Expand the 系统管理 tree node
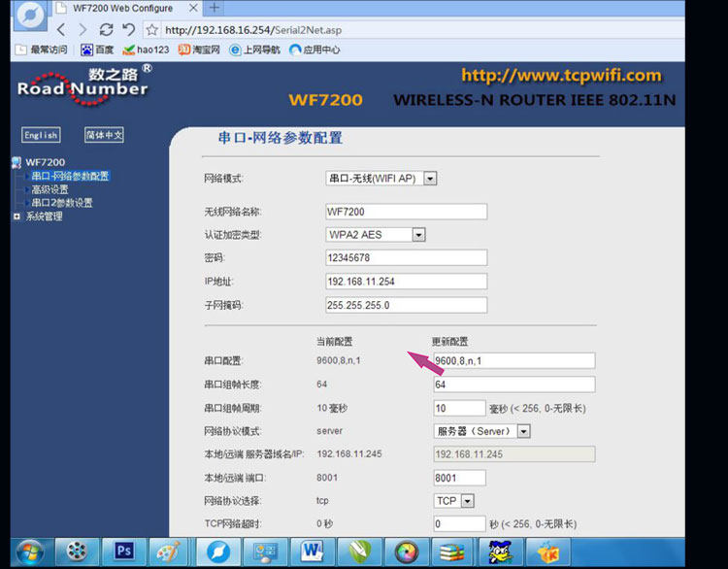 click(17, 216)
